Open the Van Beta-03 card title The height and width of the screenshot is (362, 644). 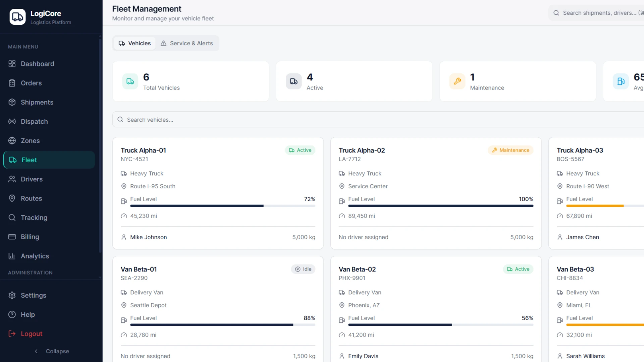point(575,269)
